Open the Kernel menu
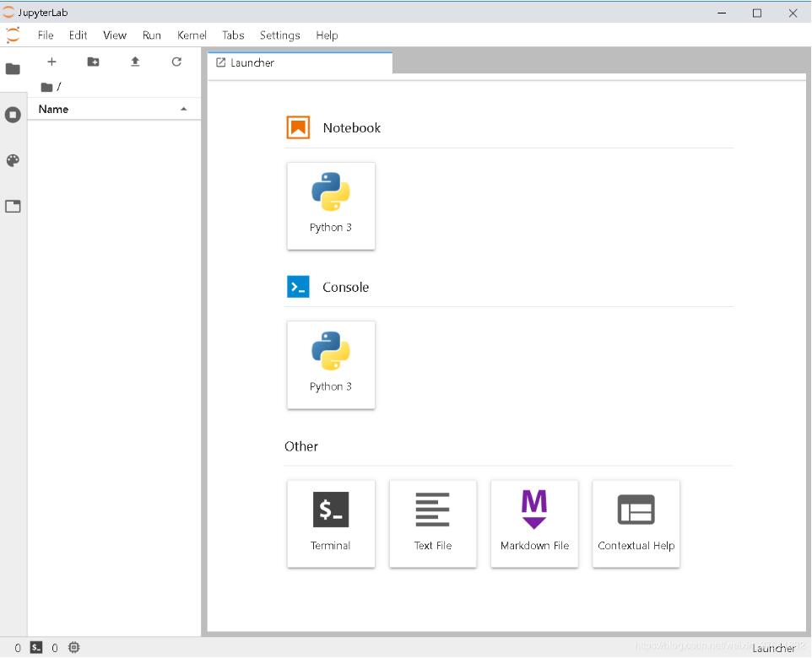The image size is (812, 658). click(x=192, y=35)
